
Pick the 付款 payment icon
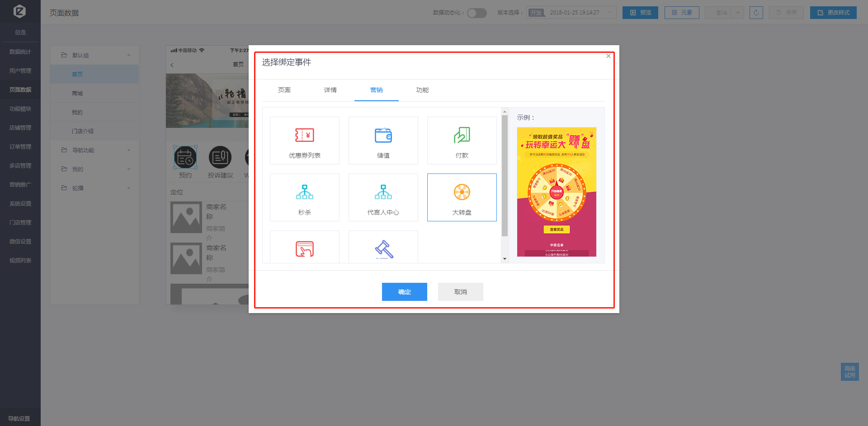(462, 135)
